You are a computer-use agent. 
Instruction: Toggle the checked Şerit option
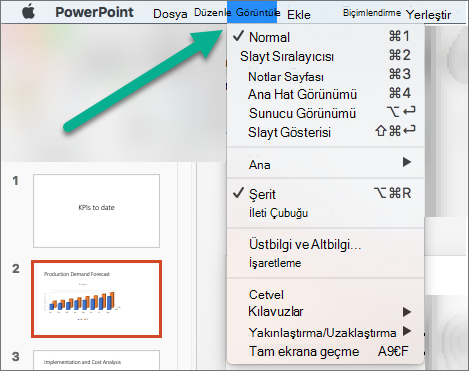[x=325, y=194]
